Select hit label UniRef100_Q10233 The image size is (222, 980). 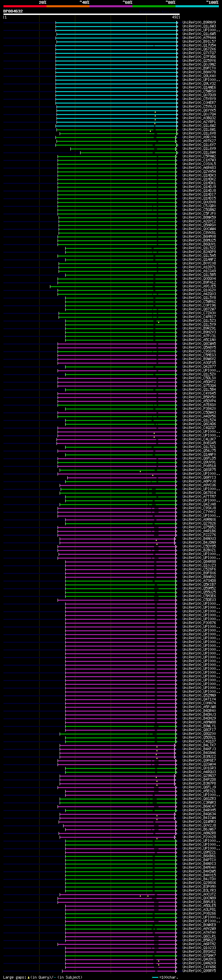tap(199, 948)
